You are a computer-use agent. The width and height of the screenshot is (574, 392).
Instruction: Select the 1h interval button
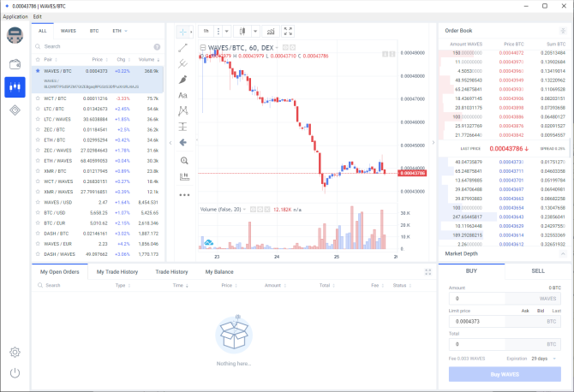206,32
